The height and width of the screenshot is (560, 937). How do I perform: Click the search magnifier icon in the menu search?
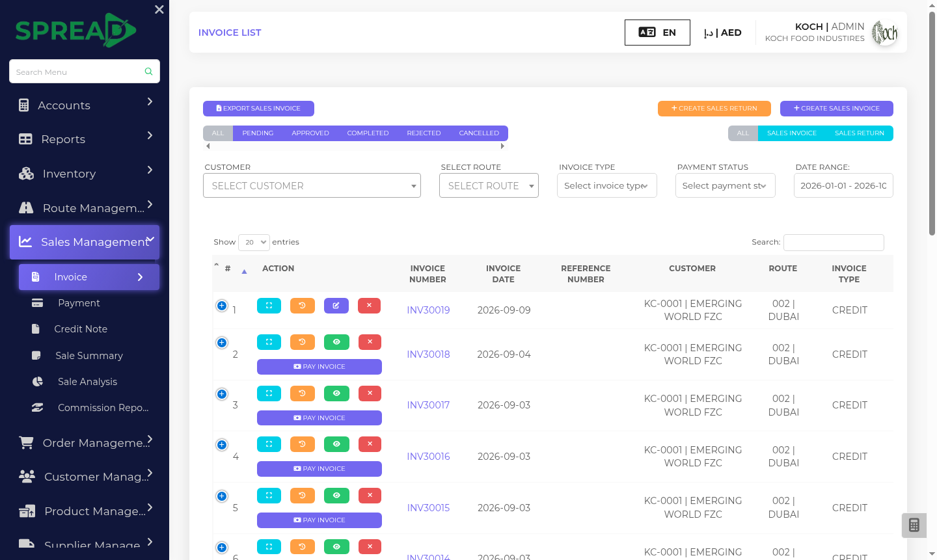149,72
